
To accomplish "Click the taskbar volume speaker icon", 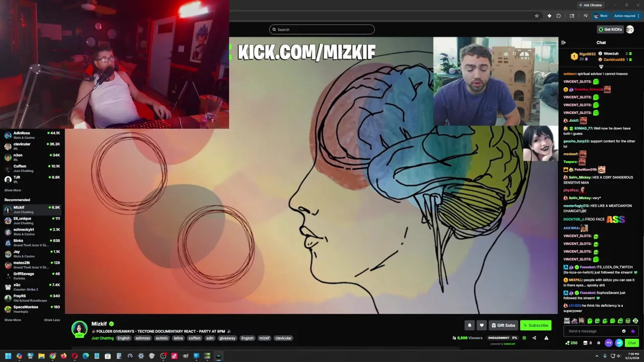I will pyautogui.click(x=619, y=356).
